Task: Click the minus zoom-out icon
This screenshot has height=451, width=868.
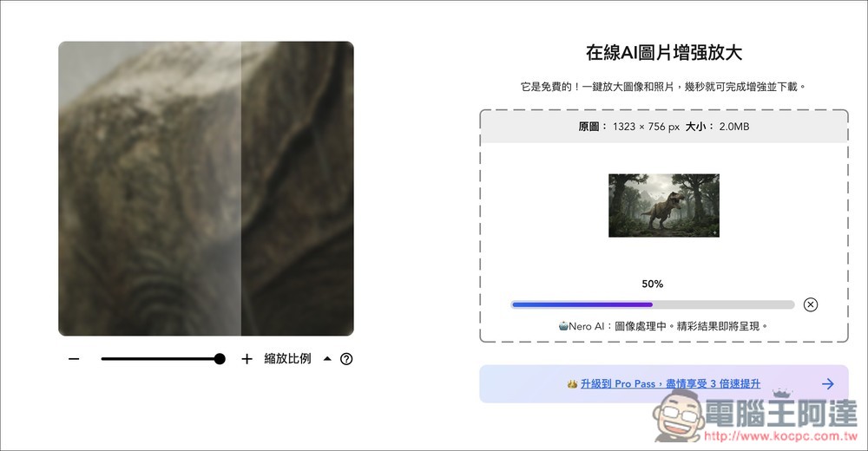Action: (74, 359)
